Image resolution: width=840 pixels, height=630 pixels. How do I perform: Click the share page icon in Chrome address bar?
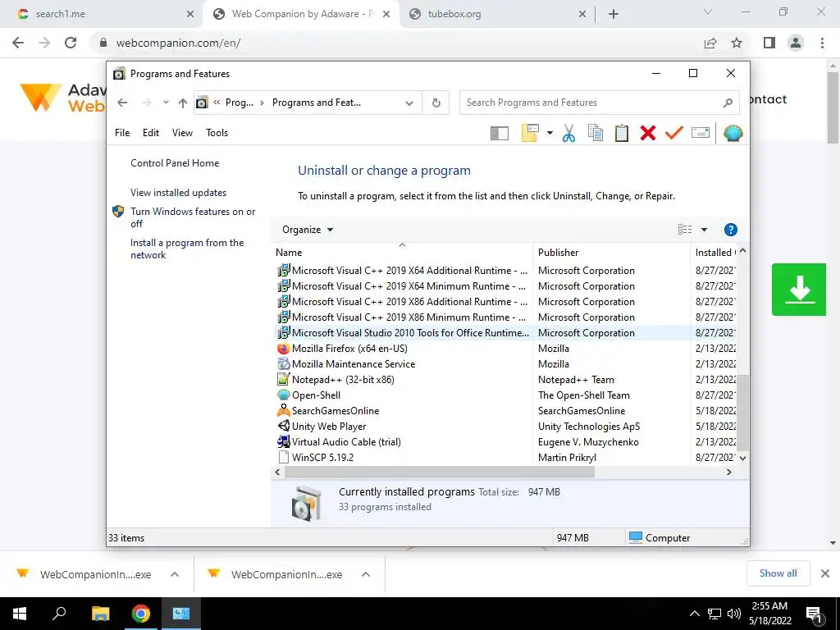pyautogui.click(x=710, y=43)
